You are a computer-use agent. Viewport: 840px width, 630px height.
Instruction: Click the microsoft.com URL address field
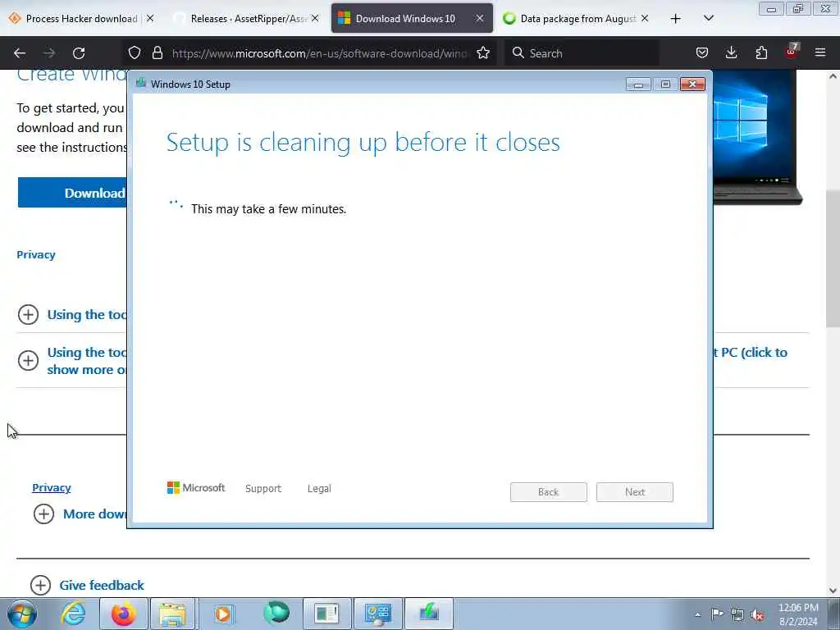(x=320, y=53)
